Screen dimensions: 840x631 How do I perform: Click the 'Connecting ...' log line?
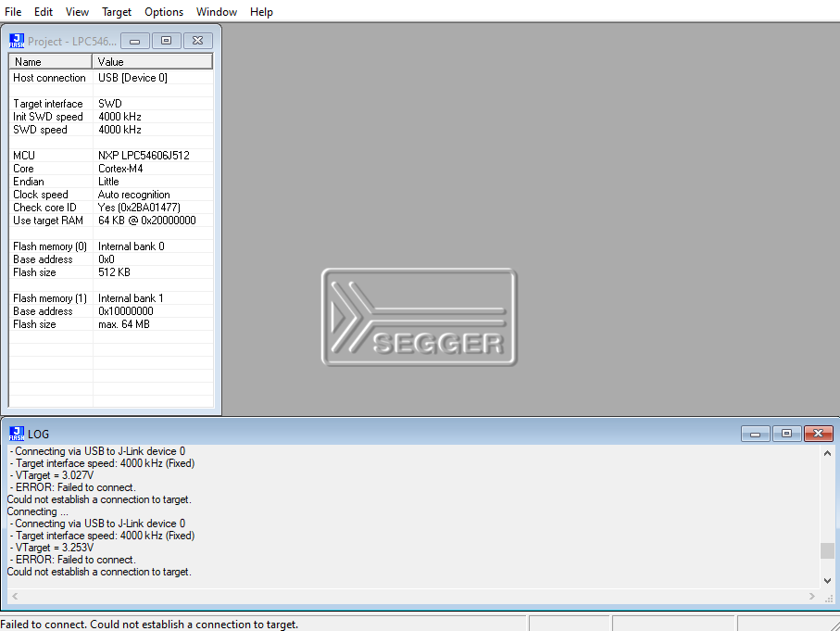[37, 511]
